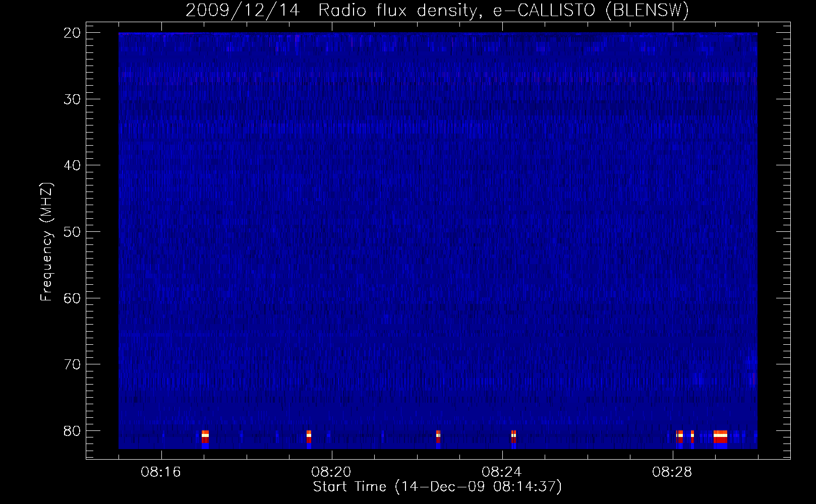
Task: Click the '50' frequency tick label
Action: 72,232
